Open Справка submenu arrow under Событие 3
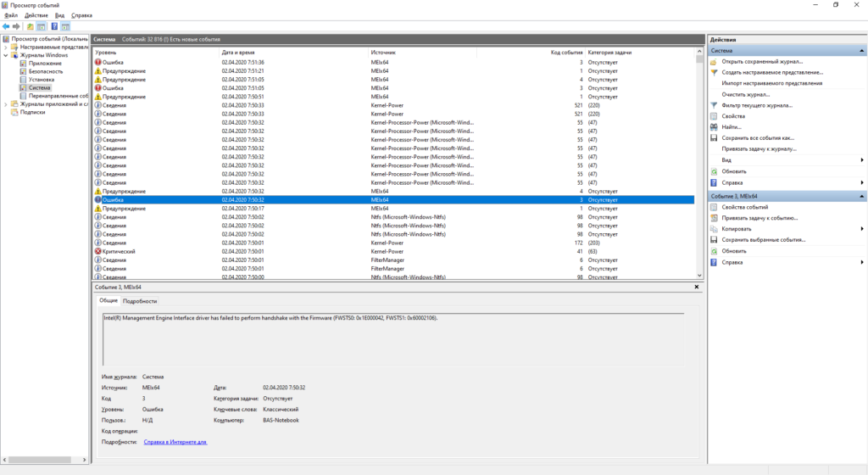The width and height of the screenshot is (868, 475). 862,262
